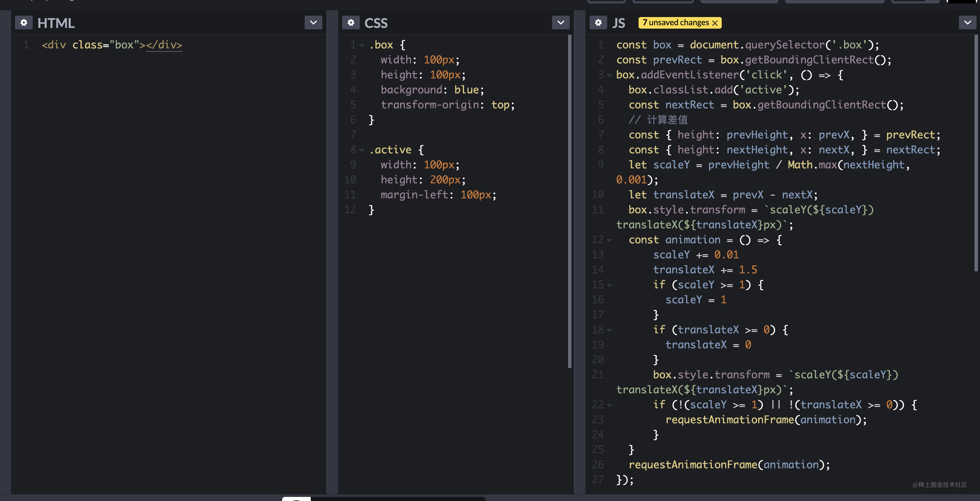Open CSS editor settings gear
980x501 pixels.
click(351, 23)
